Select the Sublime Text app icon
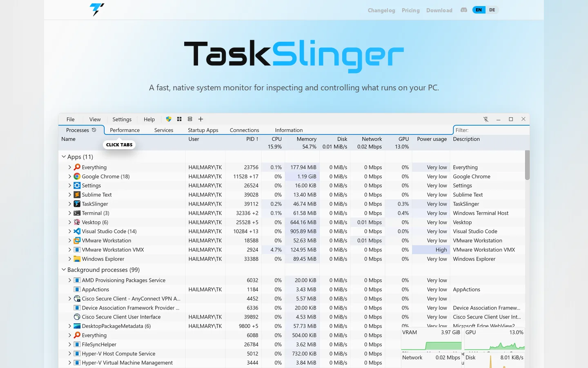The image size is (588, 368). (x=77, y=195)
